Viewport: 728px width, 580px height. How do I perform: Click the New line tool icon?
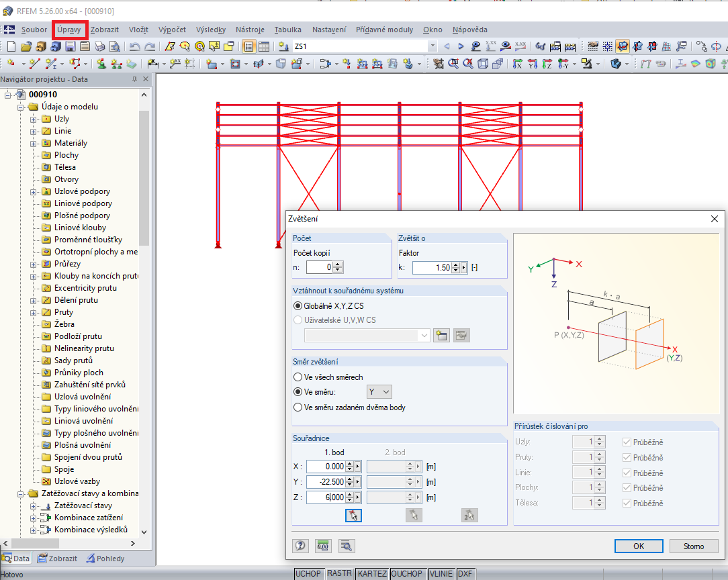coord(34,64)
